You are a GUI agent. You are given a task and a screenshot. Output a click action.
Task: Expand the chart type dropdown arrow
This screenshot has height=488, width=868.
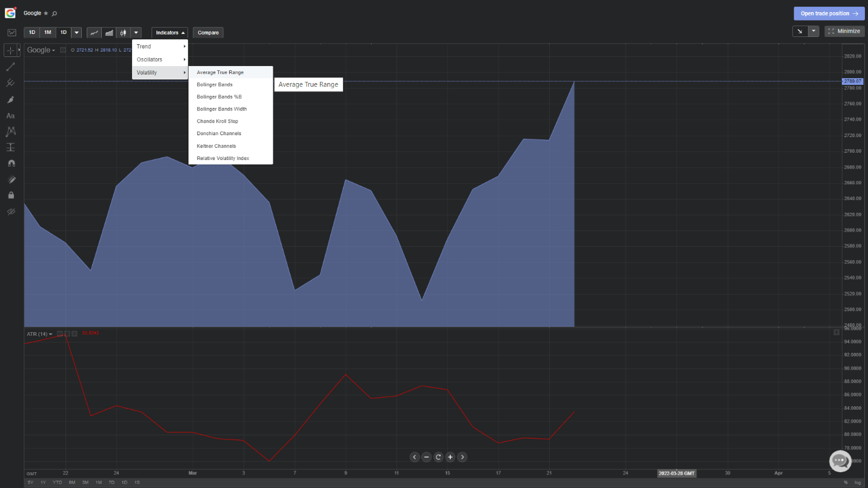coord(136,32)
